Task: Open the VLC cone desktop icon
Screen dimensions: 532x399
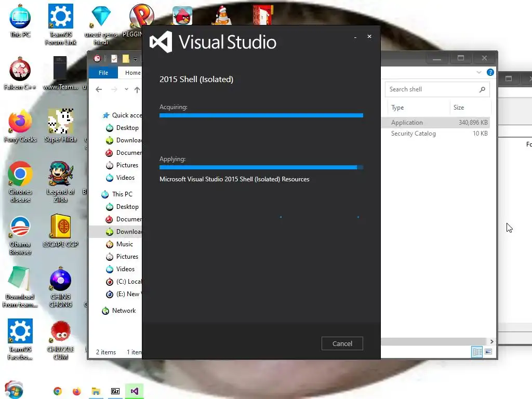Action: (x=222, y=16)
